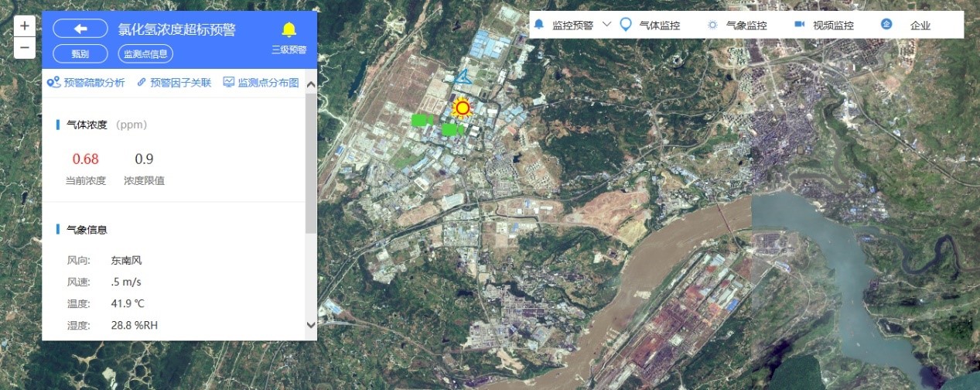The width and height of the screenshot is (980, 390).
Task: Open 气象监控 weather monitoring layer
Action: tap(737, 25)
